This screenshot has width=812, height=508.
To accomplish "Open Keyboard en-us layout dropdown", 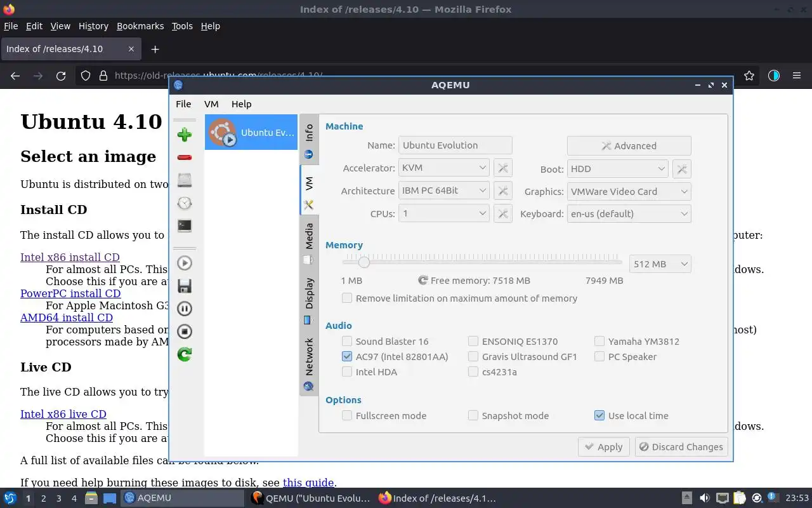I will click(629, 214).
